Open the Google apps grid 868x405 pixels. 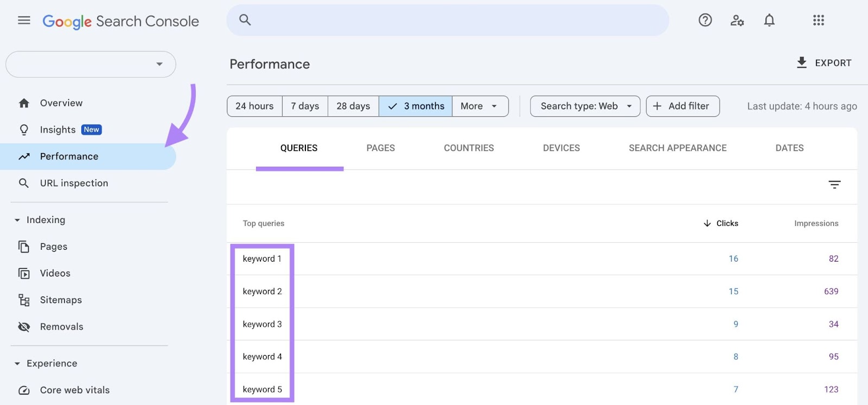pos(818,21)
